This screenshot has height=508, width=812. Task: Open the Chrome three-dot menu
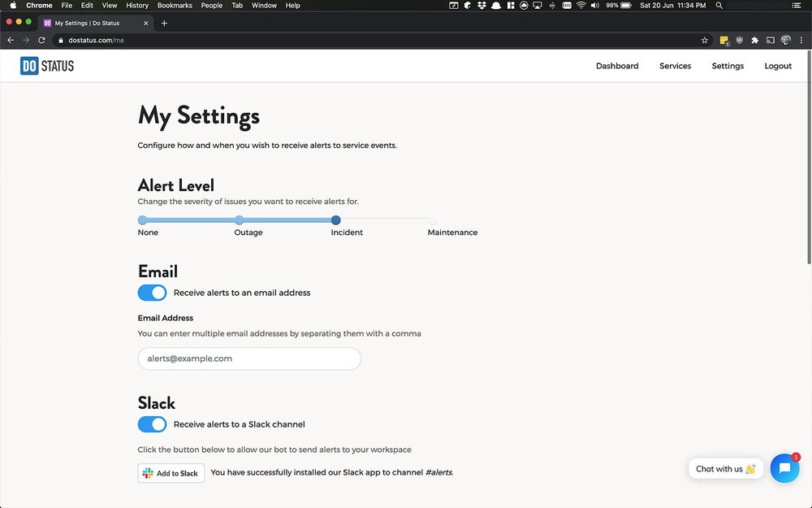pos(801,40)
